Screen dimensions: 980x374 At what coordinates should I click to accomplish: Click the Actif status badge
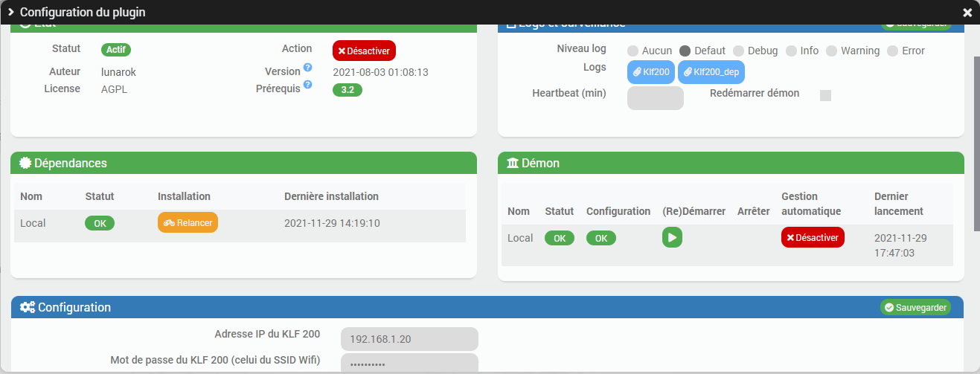[116, 50]
